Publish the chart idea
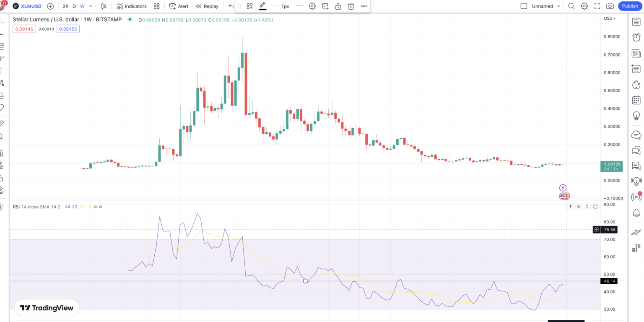The image size is (644, 322). click(630, 6)
